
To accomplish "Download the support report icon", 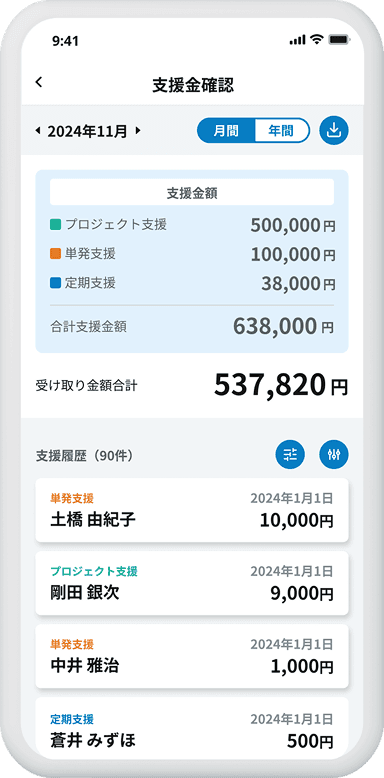I will (334, 130).
